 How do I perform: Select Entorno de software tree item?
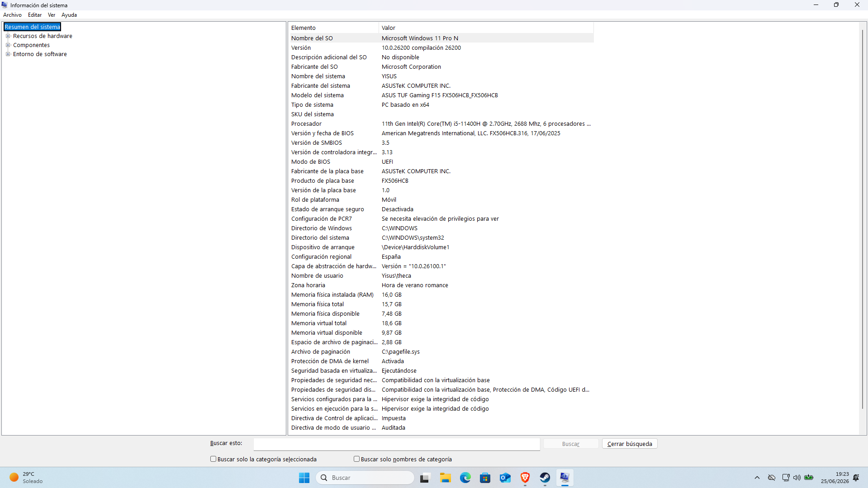(40, 54)
